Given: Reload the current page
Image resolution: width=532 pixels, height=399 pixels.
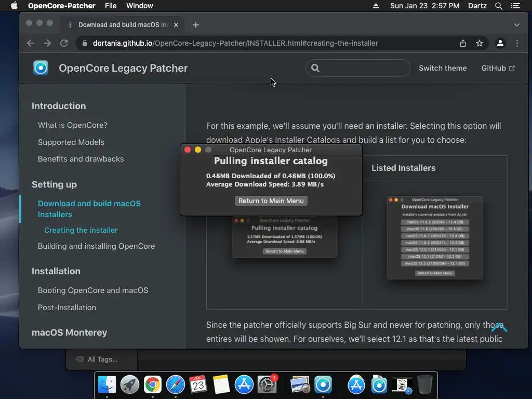Looking at the screenshot, I should click(x=64, y=43).
